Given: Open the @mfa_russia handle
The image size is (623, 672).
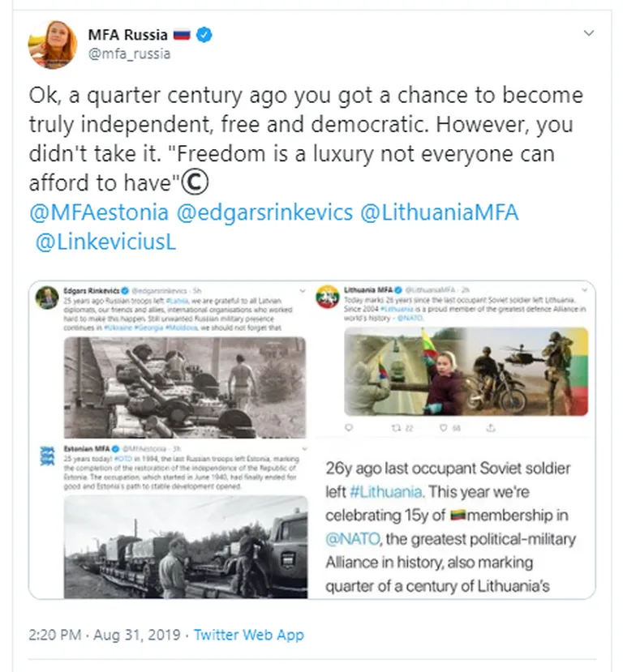Looking at the screenshot, I should (x=129, y=54).
